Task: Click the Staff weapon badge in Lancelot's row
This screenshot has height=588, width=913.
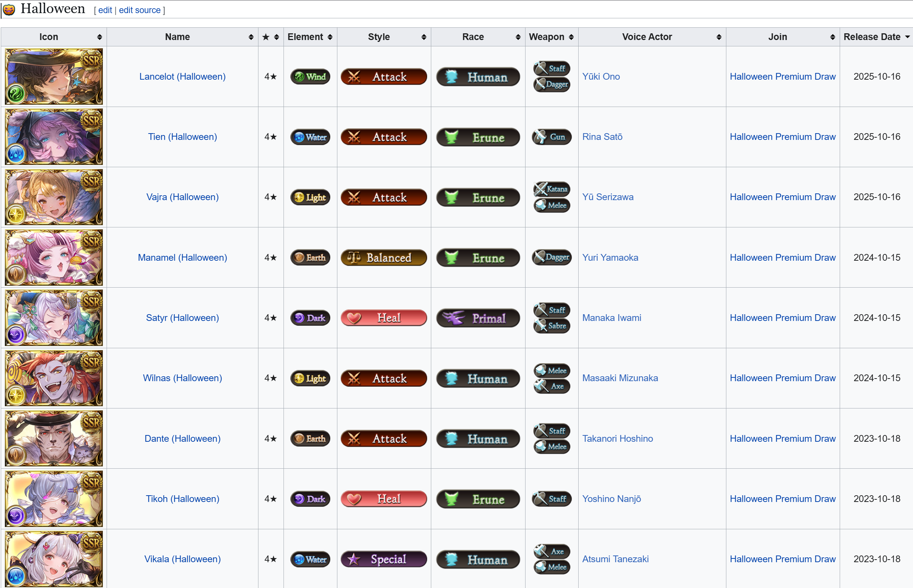Action: point(552,69)
